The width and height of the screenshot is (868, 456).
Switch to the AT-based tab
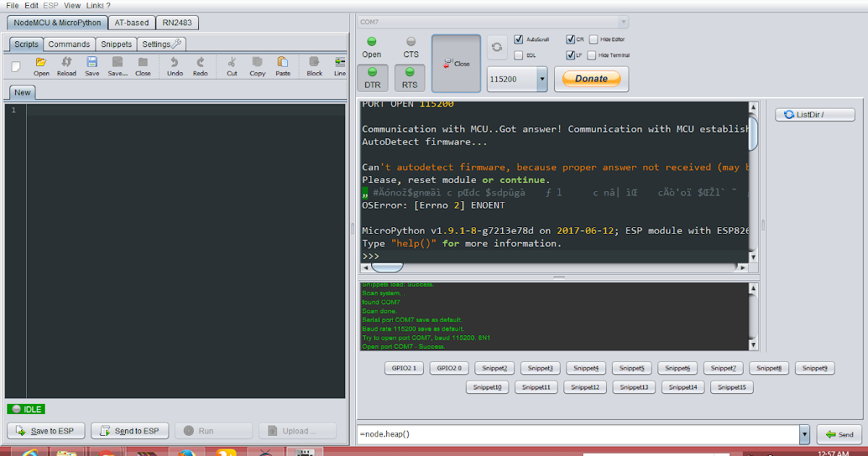pyautogui.click(x=132, y=22)
